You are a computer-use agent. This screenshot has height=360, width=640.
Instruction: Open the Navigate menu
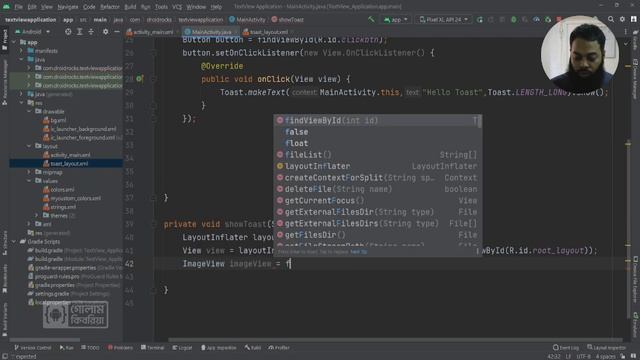point(68,7)
